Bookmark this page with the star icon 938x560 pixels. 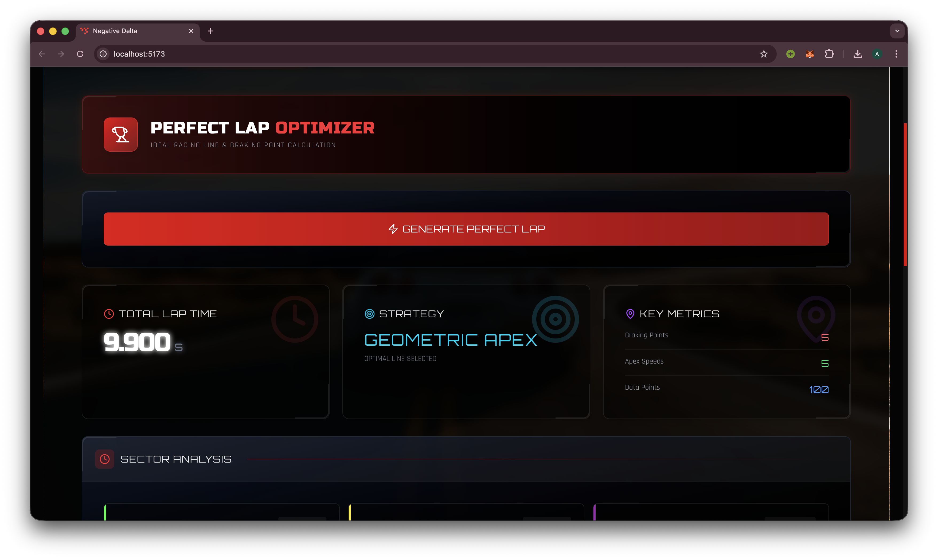764,54
